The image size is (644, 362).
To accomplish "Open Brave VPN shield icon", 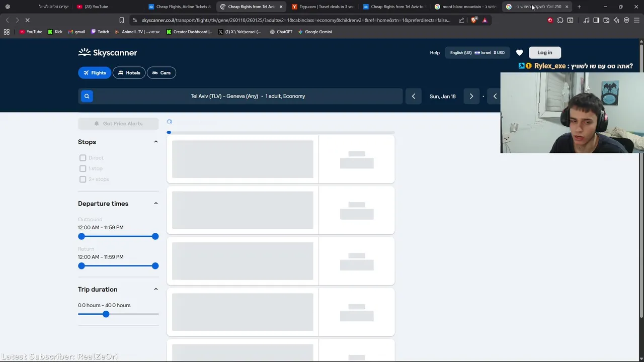I will tap(626, 20).
